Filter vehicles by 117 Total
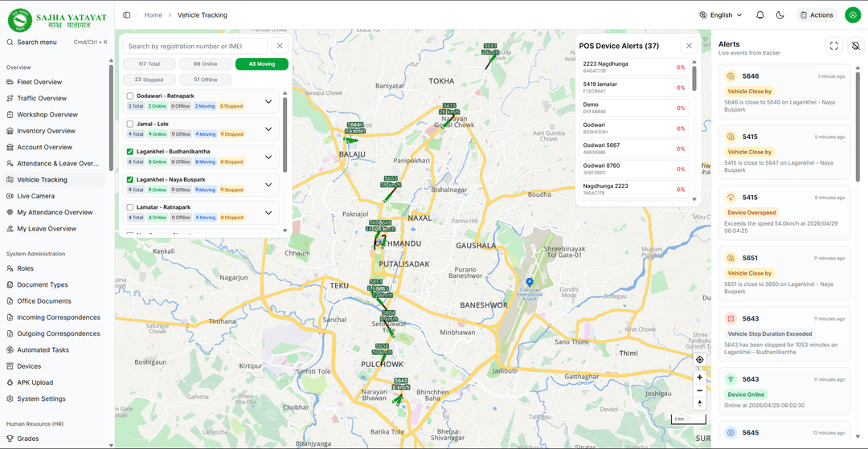This screenshot has width=868, height=449. (x=149, y=64)
